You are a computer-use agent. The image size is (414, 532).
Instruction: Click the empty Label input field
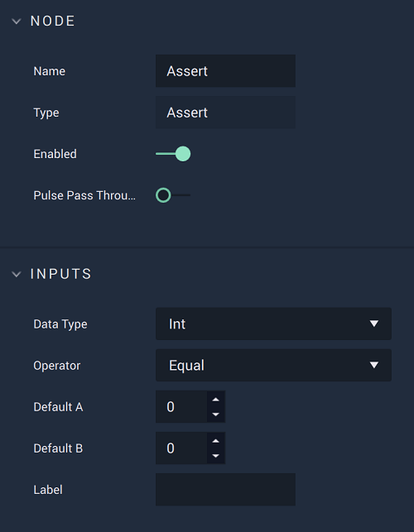[225, 490]
